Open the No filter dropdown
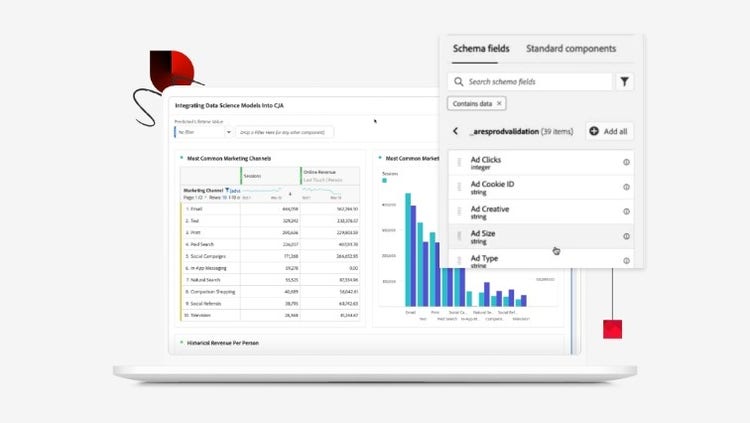Image resolution: width=750 pixels, height=423 pixels. (x=203, y=131)
